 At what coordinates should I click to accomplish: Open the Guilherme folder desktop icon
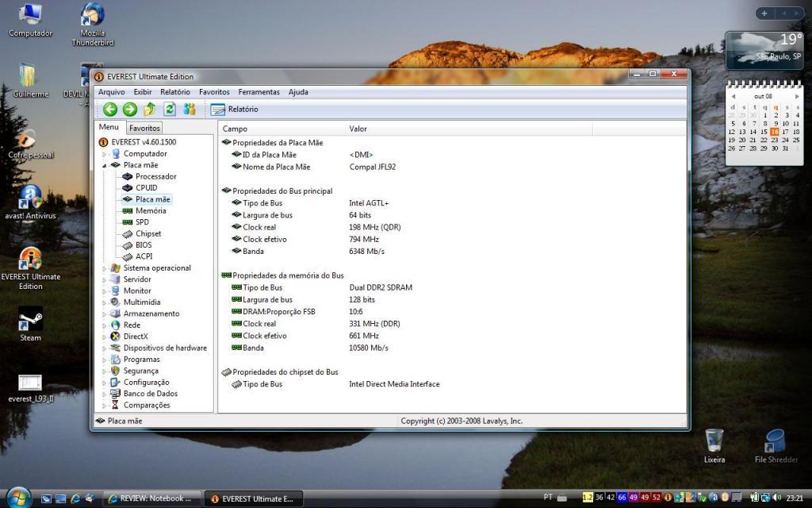(x=31, y=81)
